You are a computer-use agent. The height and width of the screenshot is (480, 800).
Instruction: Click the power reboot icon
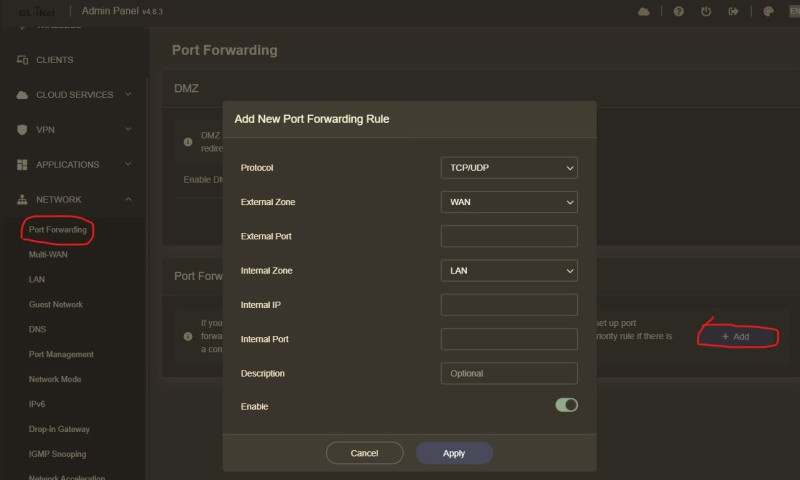706,11
